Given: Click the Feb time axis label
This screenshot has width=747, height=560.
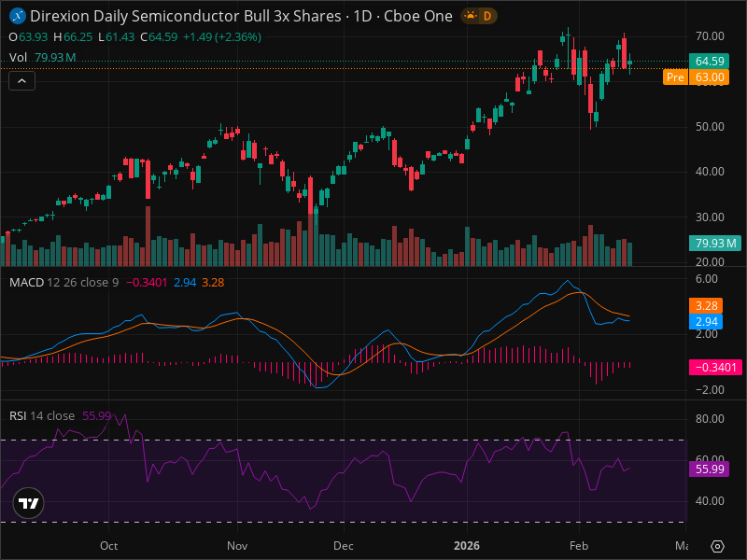Looking at the screenshot, I should click(x=579, y=546).
